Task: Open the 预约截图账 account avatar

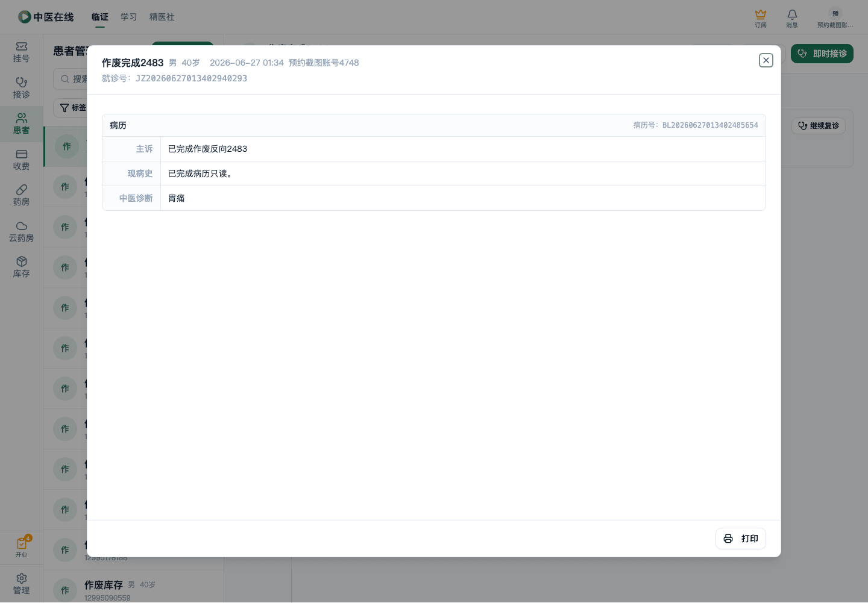Action: [x=835, y=18]
